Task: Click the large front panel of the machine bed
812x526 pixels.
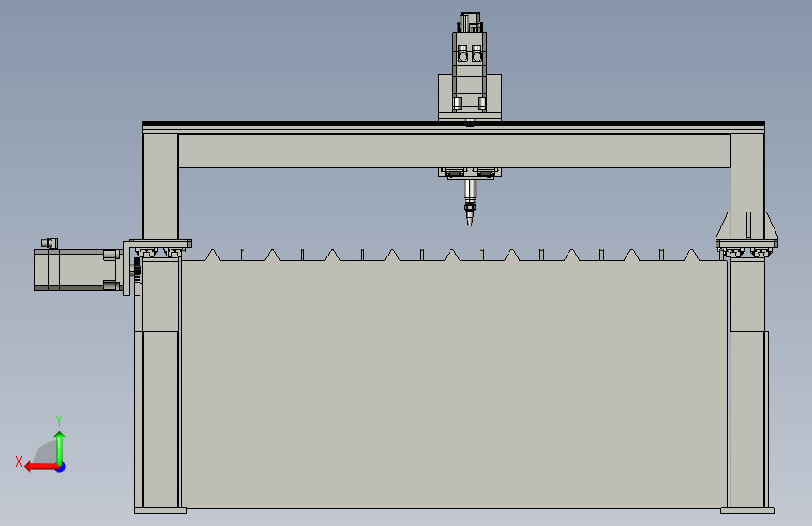Action: click(453, 384)
